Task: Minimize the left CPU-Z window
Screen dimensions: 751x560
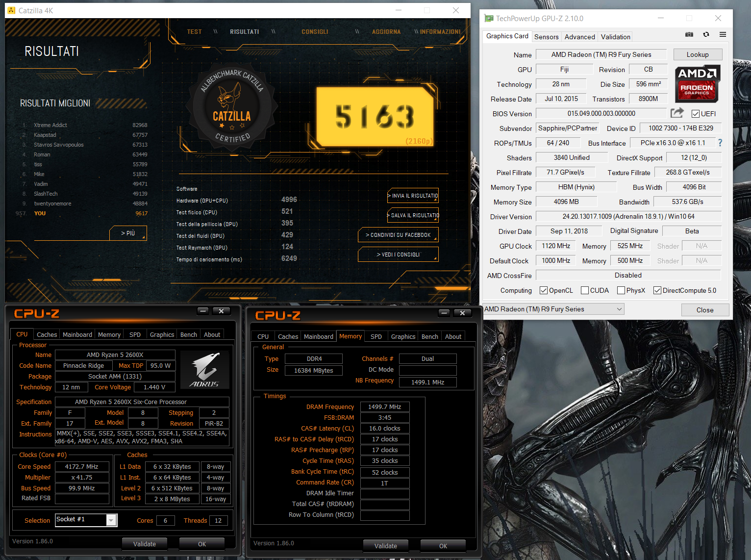Action: tap(203, 311)
